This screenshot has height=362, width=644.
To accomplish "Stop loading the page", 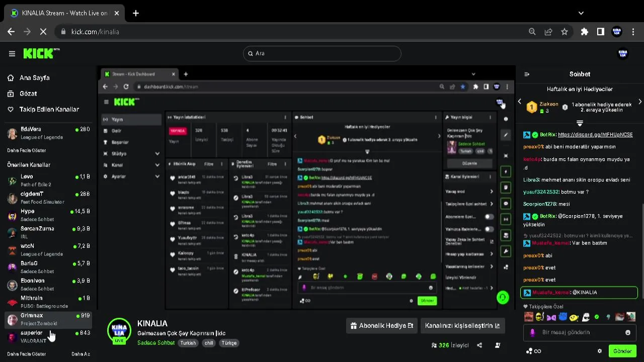I will (43, 32).
